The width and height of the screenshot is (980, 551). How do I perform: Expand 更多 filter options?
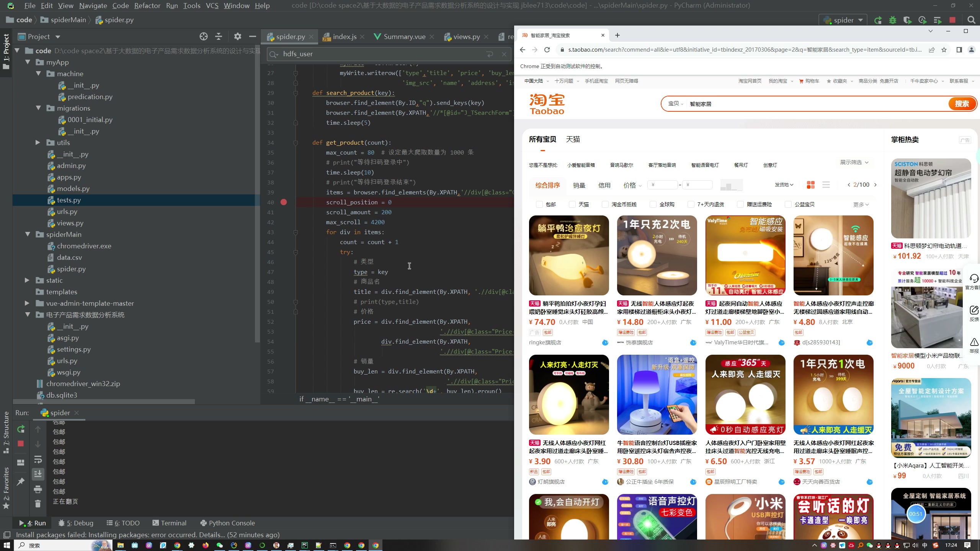pyautogui.click(x=861, y=205)
